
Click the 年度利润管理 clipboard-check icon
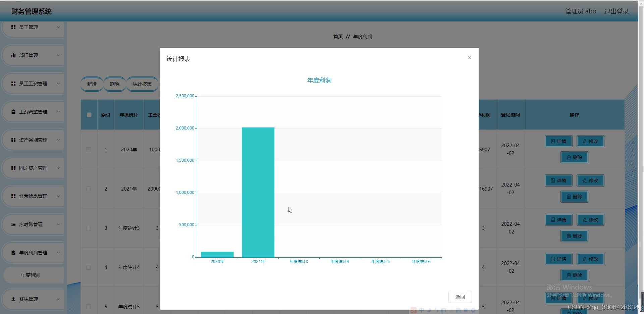pos(13,253)
